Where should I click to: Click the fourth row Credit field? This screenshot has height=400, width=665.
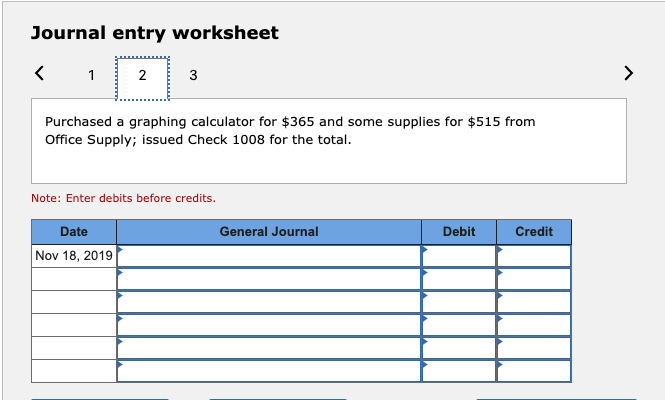click(x=534, y=324)
